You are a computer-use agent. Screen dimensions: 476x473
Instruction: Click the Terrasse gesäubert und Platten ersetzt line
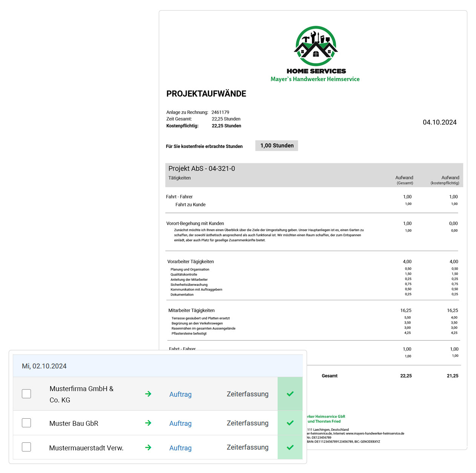pos(201,318)
